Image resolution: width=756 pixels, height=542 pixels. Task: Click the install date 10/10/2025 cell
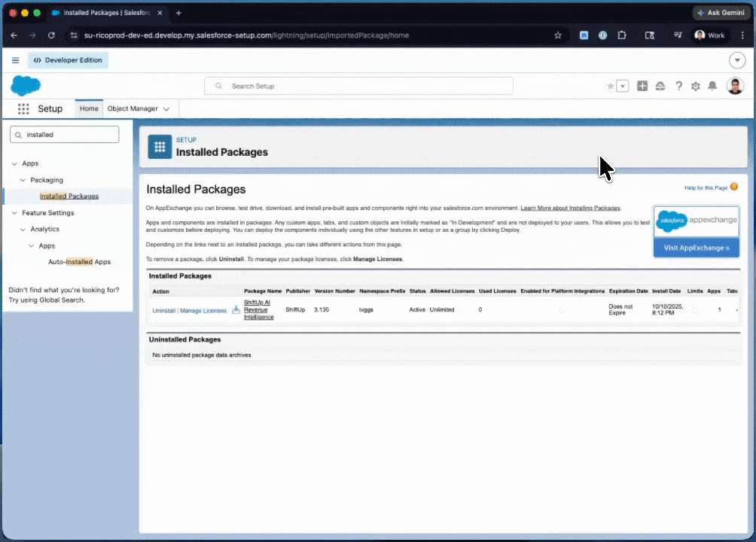[667, 309]
